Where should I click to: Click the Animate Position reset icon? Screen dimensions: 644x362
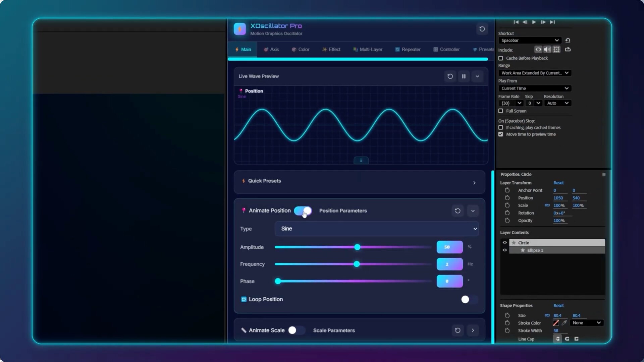tap(458, 211)
